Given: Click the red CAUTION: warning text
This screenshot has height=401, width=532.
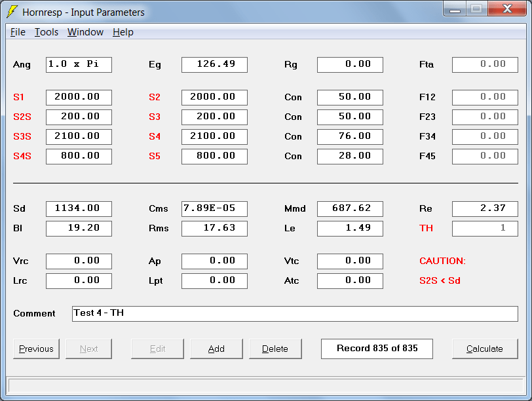Looking at the screenshot, I should (442, 261).
